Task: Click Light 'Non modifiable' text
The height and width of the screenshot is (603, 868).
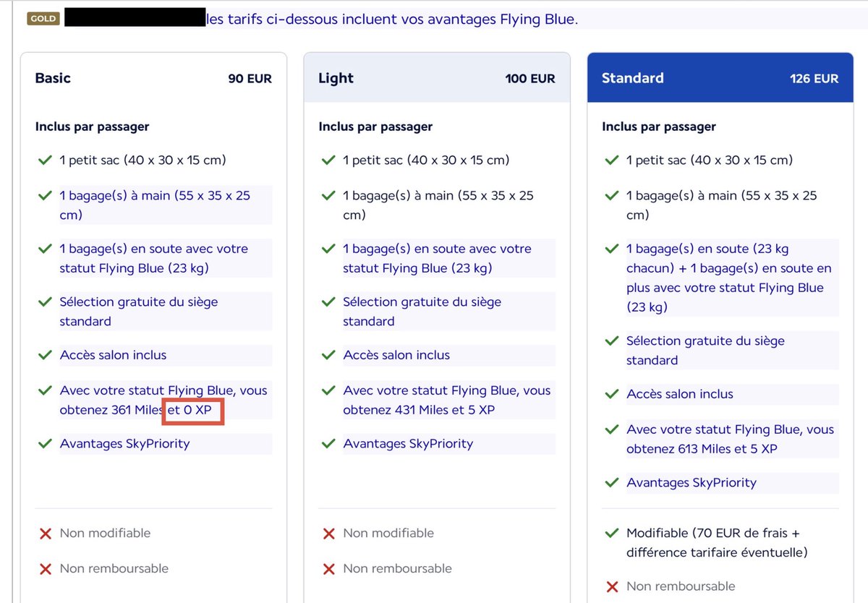Action: 388,533
